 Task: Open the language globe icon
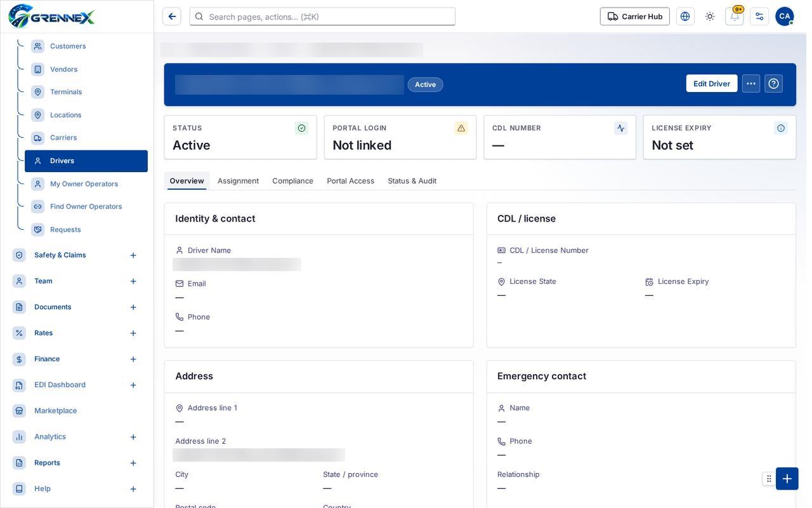click(685, 17)
